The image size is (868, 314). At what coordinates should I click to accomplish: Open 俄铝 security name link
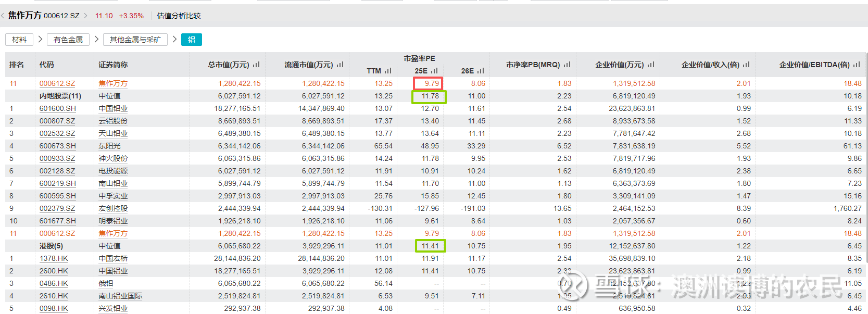point(106,283)
